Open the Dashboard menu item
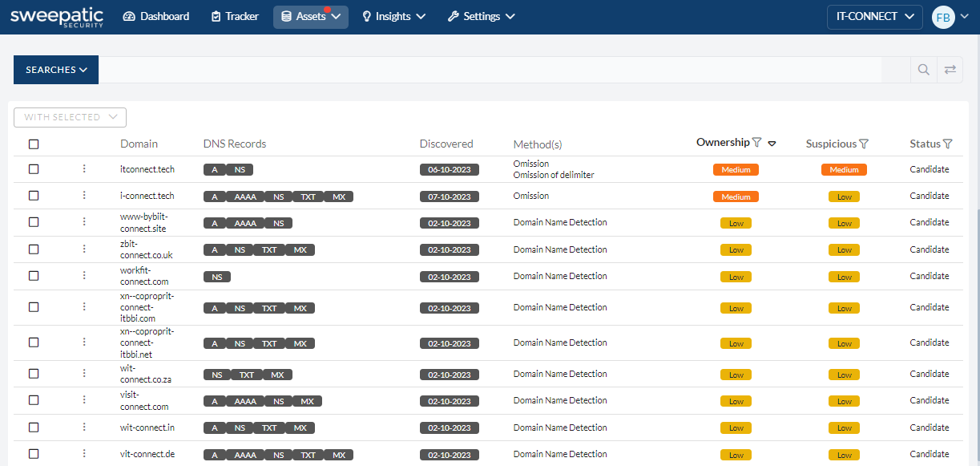Viewport: 980px width, 466px height. 156,17
